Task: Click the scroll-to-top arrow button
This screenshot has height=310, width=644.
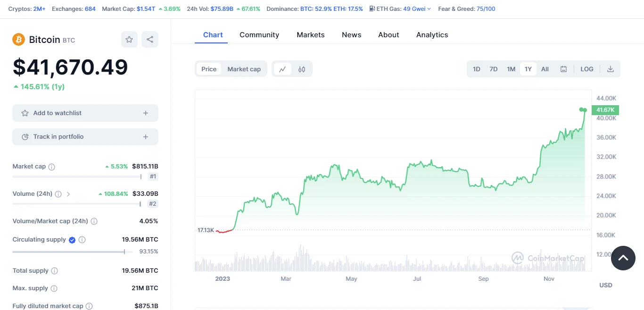Action: click(623, 258)
